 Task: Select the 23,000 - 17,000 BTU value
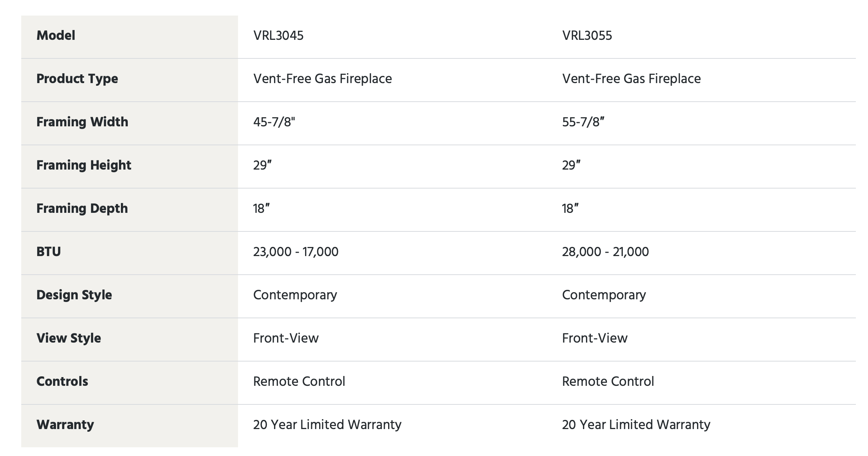click(296, 252)
